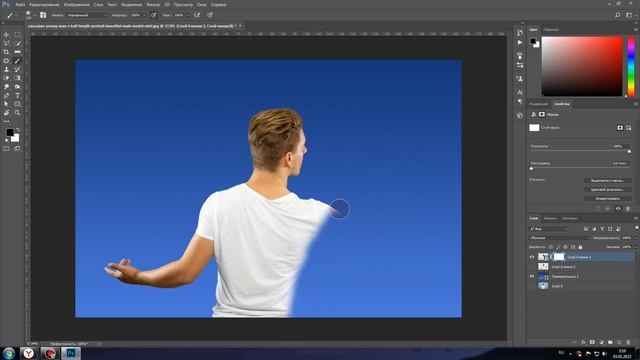Switch to the Adjustments tab
This screenshot has width=640, height=360.
(x=539, y=104)
